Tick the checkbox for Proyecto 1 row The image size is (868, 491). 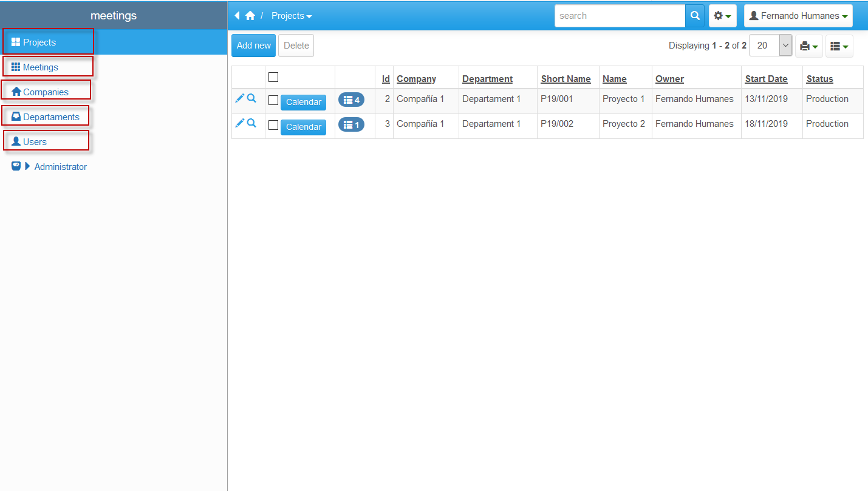(273, 100)
